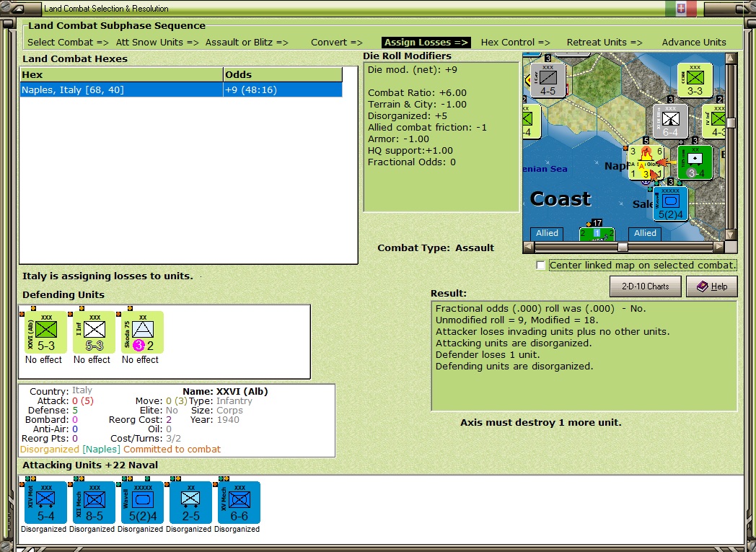
Task: Select the I Inf 5-3 defending unit
Action: tap(94, 332)
